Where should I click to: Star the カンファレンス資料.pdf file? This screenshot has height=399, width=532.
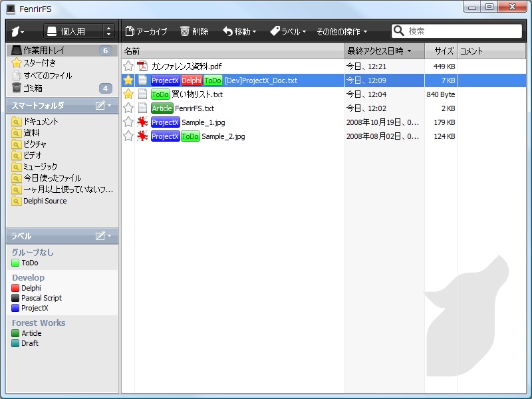click(128, 66)
